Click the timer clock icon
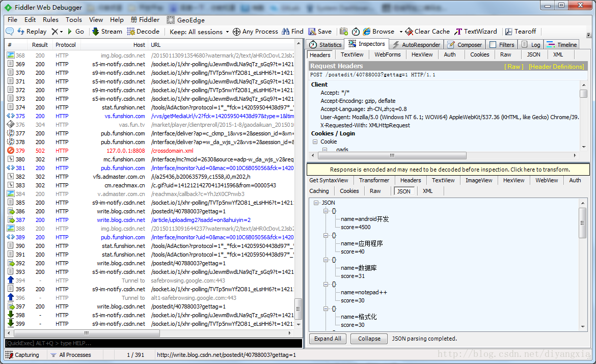The width and height of the screenshot is (596, 364). (356, 32)
